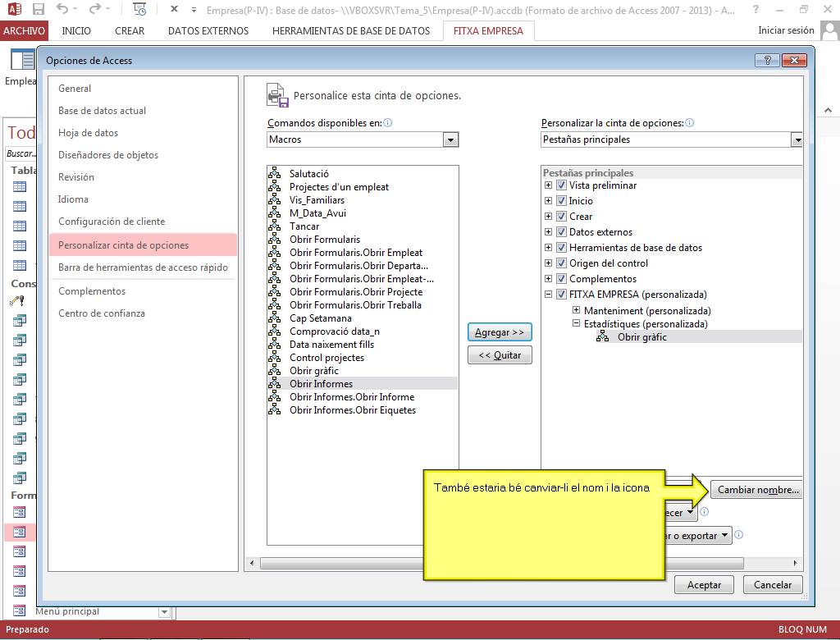Uncheck the Crear tab checkbox
The width and height of the screenshot is (840, 640).
click(x=561, y=217)
